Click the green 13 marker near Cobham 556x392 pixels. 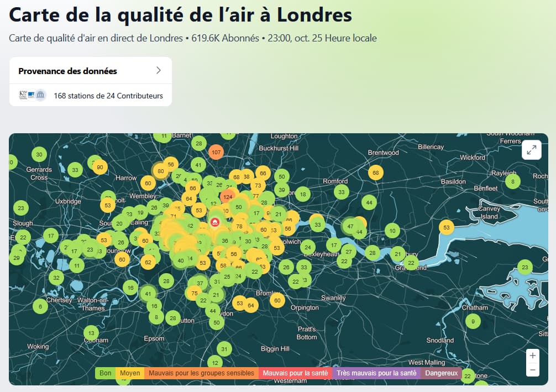91,333
